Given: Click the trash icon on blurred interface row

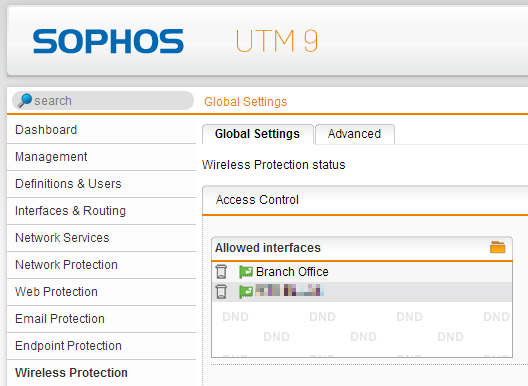Looking at the screenshot, I should click(221, 292).
